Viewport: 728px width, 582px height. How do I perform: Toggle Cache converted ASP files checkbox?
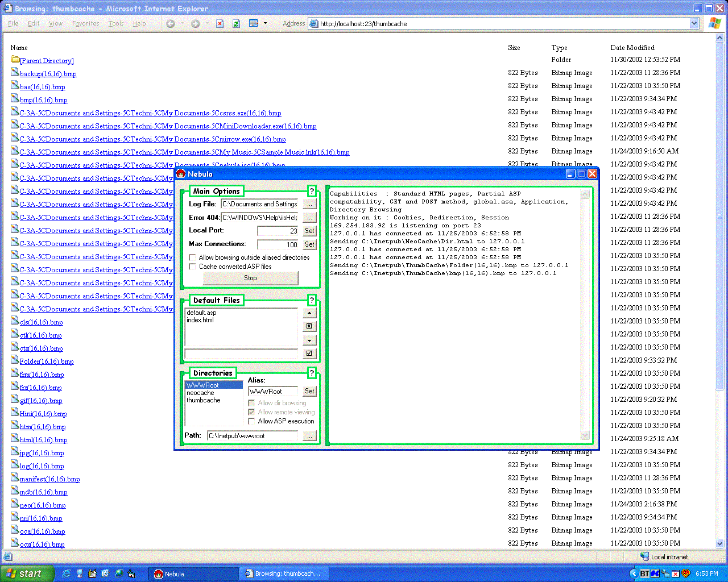(x=193, y=267)
